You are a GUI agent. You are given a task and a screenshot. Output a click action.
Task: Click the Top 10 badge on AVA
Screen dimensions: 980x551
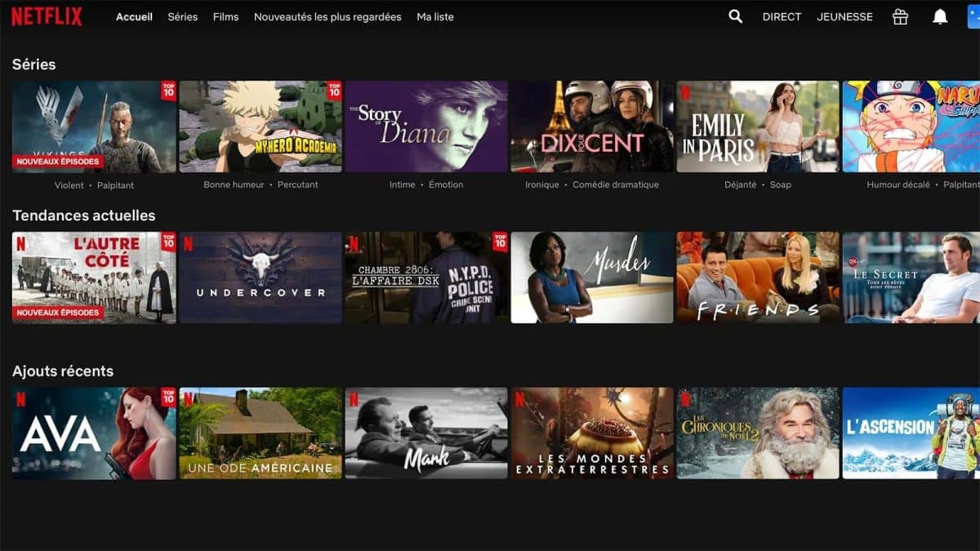coord(168,397)
